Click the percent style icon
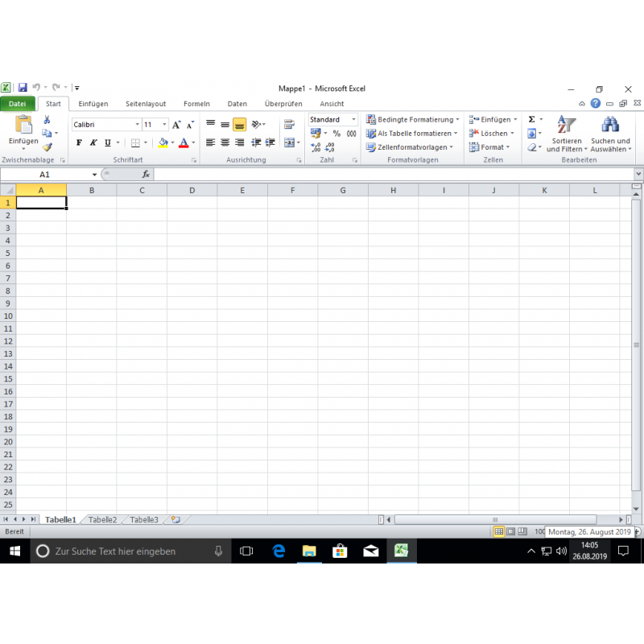Viewport: 644px width, 644px height. pyautogui.click(x=336, y=134)
